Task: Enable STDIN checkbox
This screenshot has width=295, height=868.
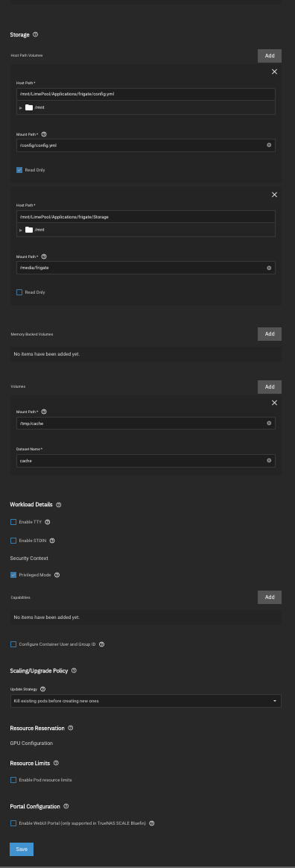Action: (13, 541)
